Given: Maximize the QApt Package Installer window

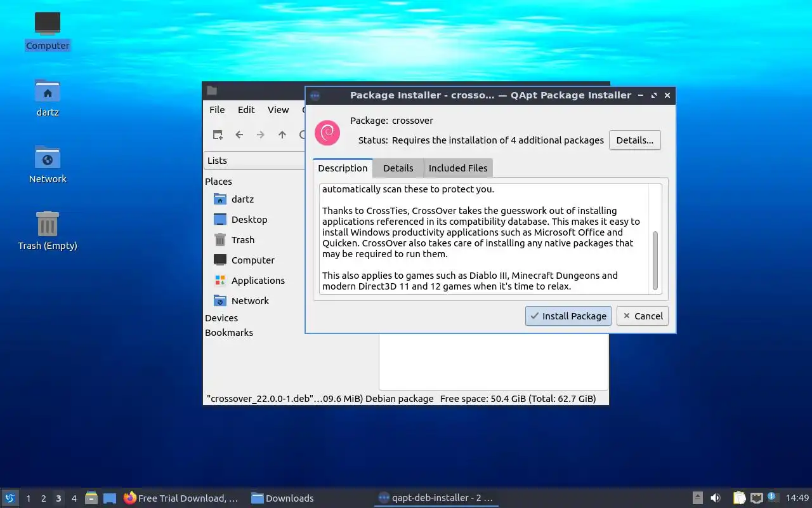Looking at the screenshot, I should click(654, 95).
